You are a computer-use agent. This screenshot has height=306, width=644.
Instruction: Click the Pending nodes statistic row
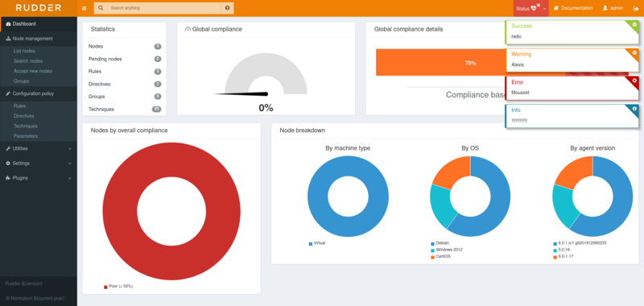click(x=125, y=59)
